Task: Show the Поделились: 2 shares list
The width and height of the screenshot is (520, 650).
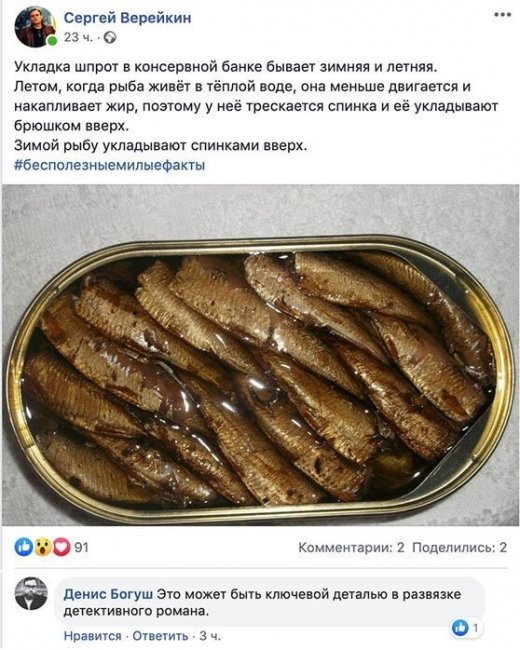Action: [459, 548]
